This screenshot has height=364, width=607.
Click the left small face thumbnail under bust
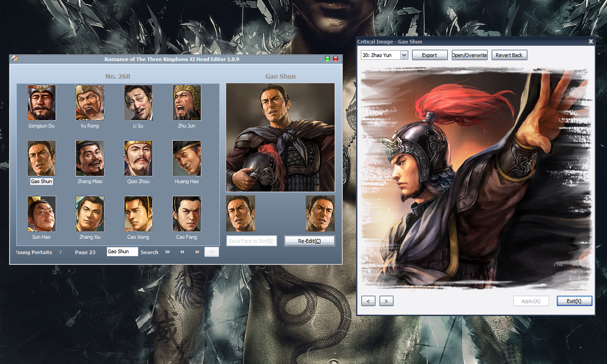point(241,213)
